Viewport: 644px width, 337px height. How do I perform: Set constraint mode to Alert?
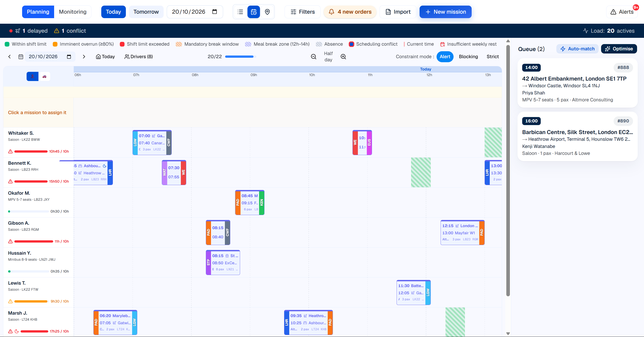[x=445, y=57]
